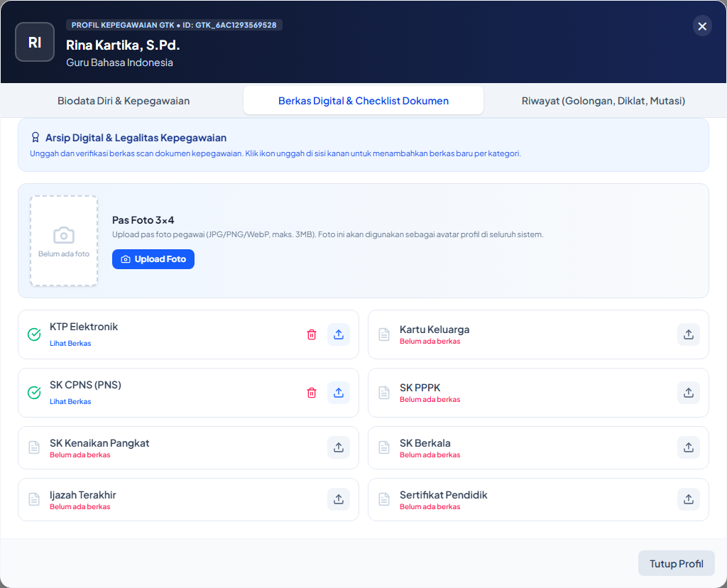Click the camera icon in the photo placeholder
This screenshot has width=727, height=588.
tap(64, 236)
